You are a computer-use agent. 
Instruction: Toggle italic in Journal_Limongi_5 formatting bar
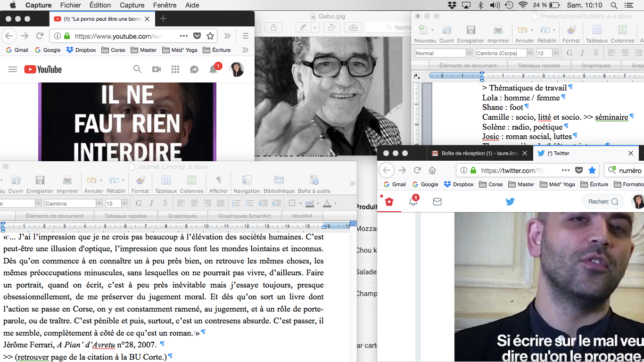151,204
